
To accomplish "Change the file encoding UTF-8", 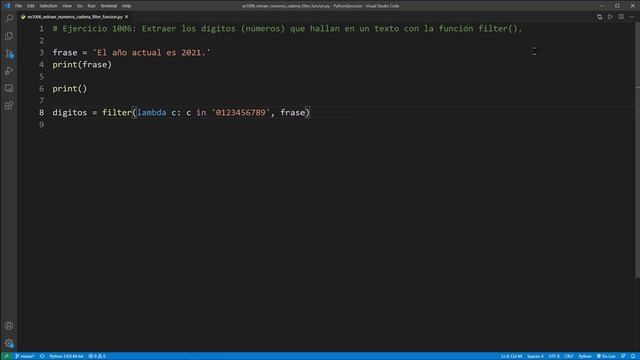I will tap(554, 356).
